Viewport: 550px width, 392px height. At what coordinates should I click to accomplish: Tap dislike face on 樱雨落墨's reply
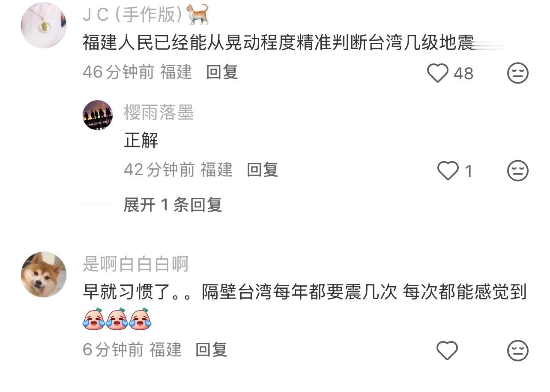tap(518, 171)
